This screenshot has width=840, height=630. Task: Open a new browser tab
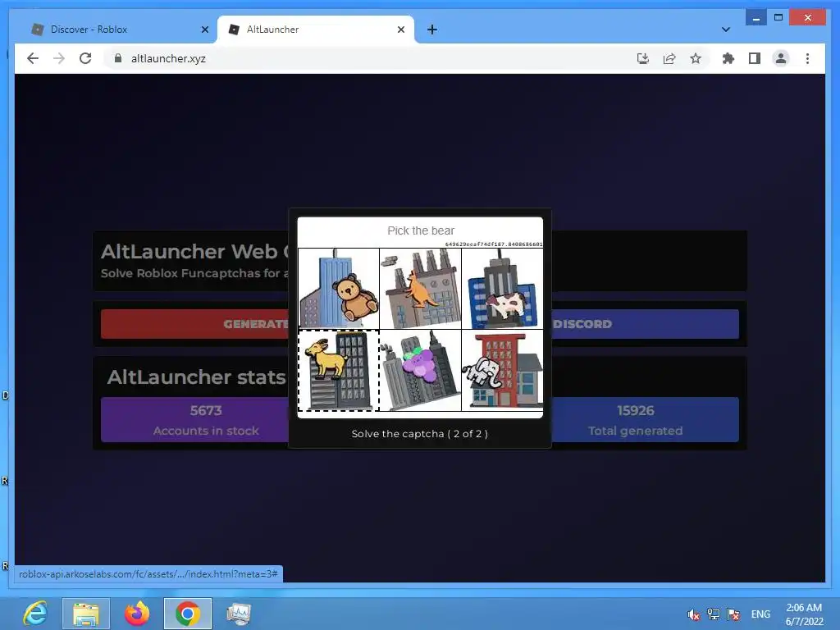pos(431,30)
